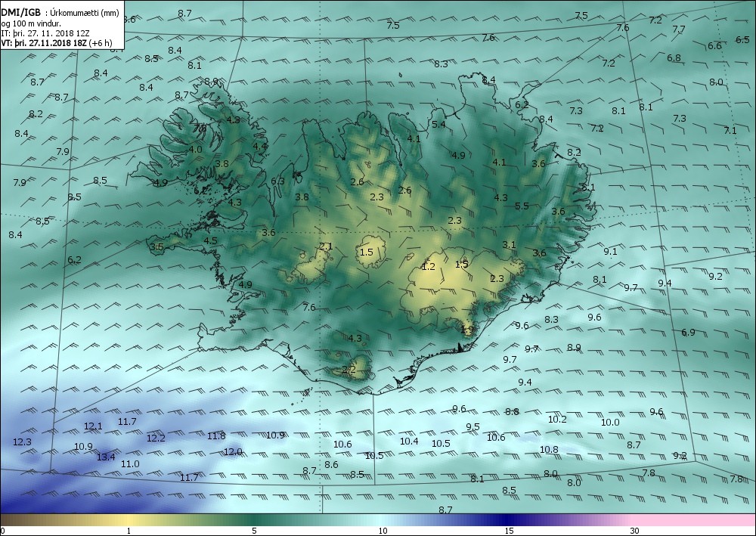Click the color scale label '10'
Screen dimensions: 756x536
383,531
